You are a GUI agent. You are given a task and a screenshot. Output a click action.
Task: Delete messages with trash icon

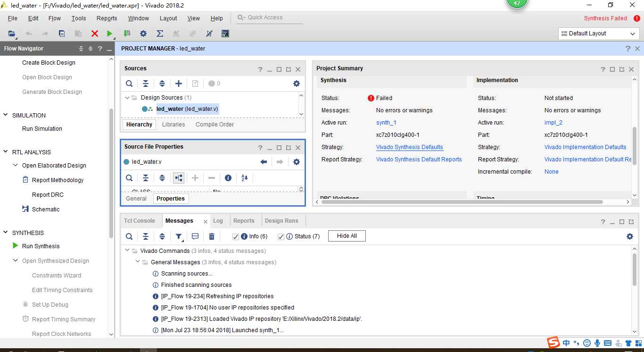[212, 236]
